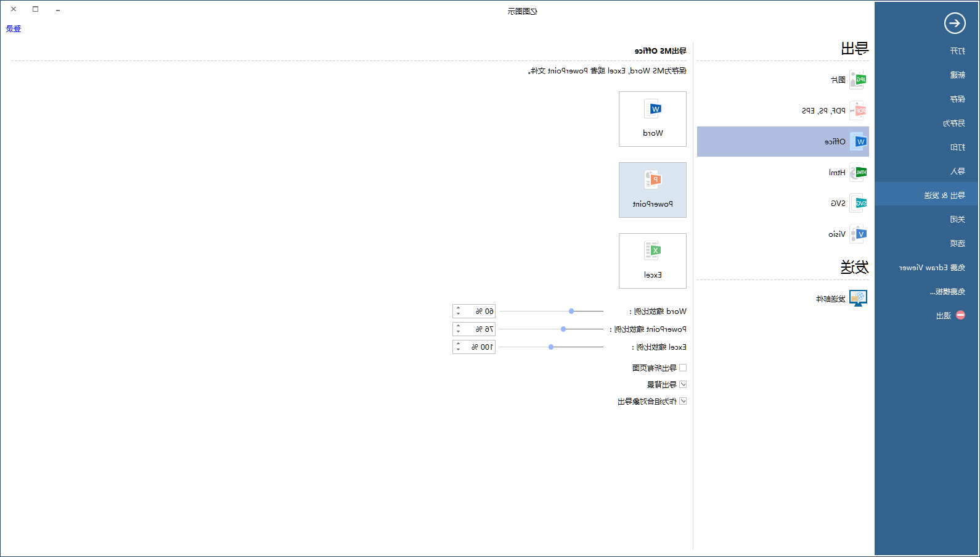The image size is (980, 557).
Task: Choose 另存为 in the sidebar
Action: (x=953, y=123)
